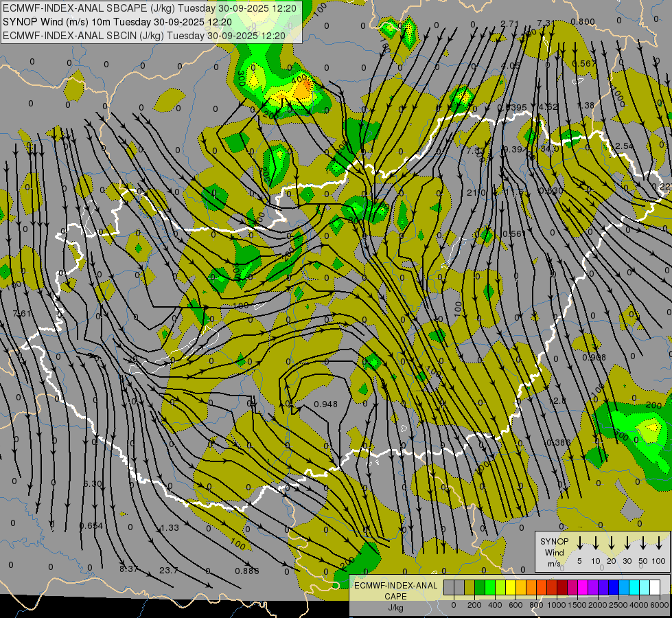The height and width of the screenshot is (618, 672).
Task: Click the SYNOP Wind m/s legend label
Action: tap(554, 552)
